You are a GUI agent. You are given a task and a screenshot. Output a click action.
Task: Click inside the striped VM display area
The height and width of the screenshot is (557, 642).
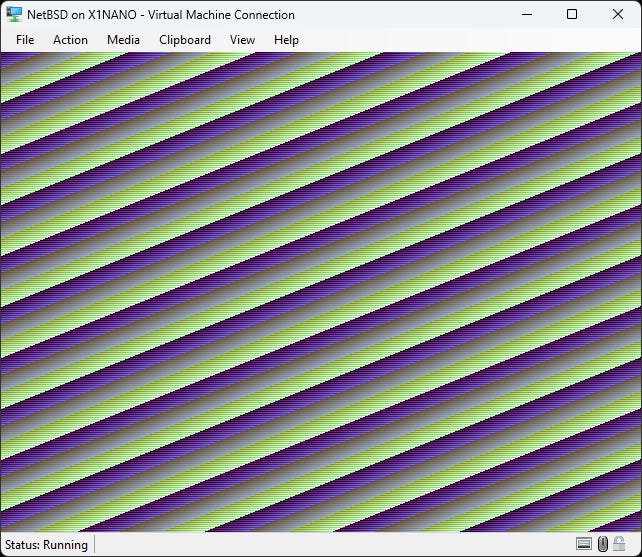pyautogui.click(x=321, y=292)
